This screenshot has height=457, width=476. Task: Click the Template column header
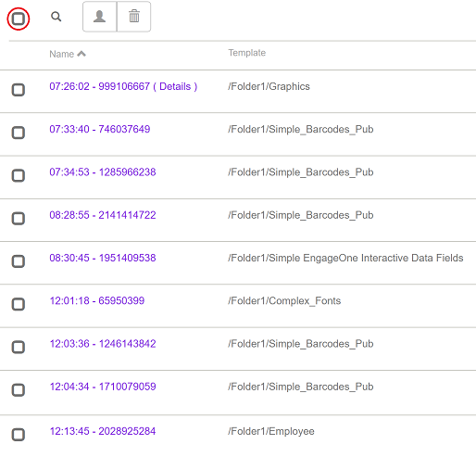point(247,53)
